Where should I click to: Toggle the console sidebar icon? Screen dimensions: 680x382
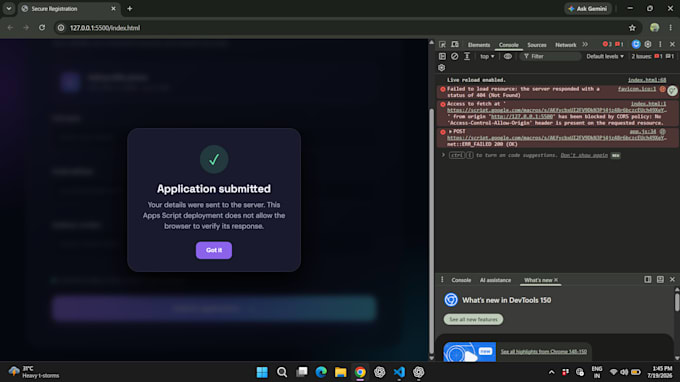(x=442, y=56)
